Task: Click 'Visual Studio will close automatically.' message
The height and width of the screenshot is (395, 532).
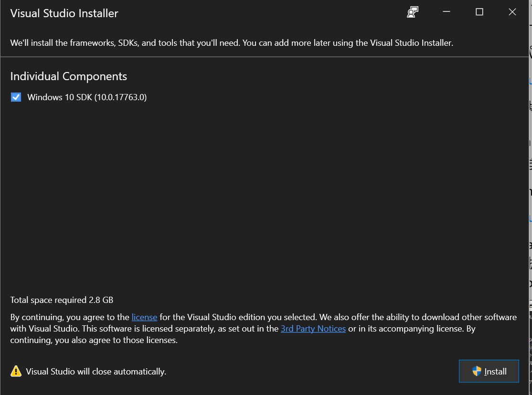Action: pyautogui.click(x=96, y=372)
